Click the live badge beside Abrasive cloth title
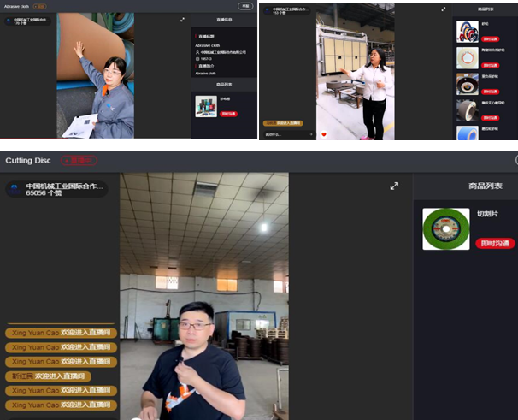 (x=40, y=6)
